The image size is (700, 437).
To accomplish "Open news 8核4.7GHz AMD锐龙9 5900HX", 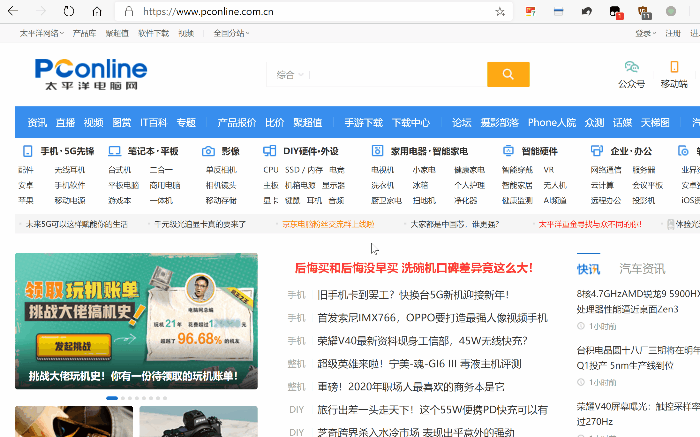I will (638, 301).
